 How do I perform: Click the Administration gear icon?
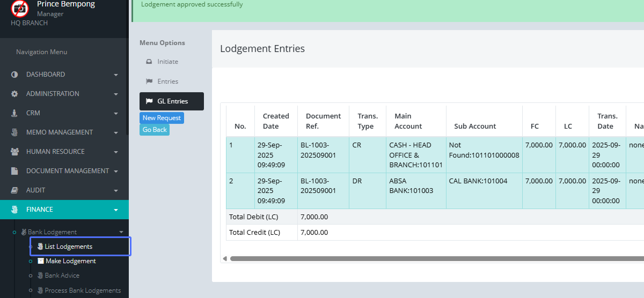click(x=14, y=94)
